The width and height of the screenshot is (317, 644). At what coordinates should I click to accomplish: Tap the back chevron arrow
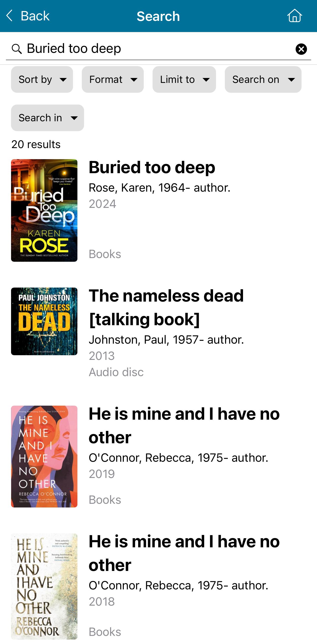(x=10, y=16)
